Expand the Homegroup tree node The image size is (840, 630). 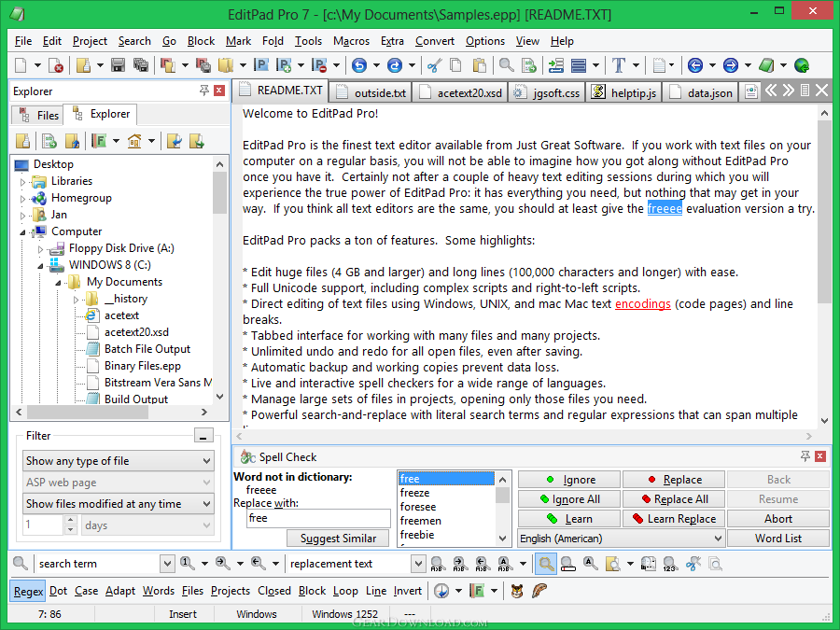point(22,199)
